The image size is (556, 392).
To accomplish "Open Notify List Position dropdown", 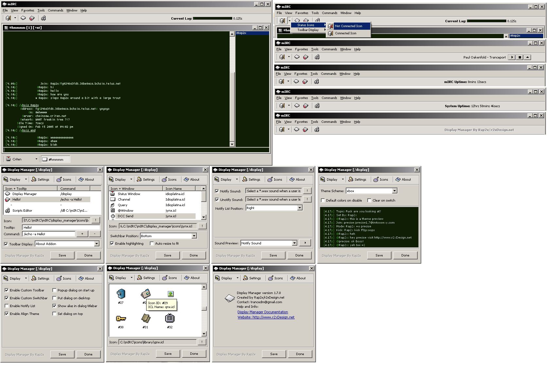I will [300, 208].
